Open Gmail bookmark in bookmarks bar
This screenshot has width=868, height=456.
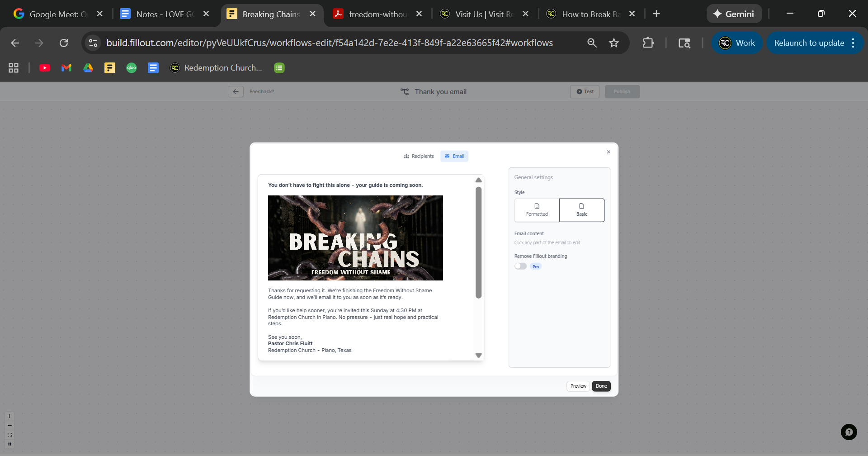pos(66,68)
